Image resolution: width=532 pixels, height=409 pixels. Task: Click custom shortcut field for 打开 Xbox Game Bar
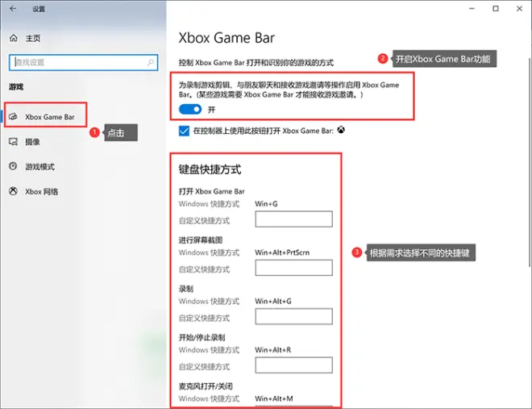pos(294,219)
